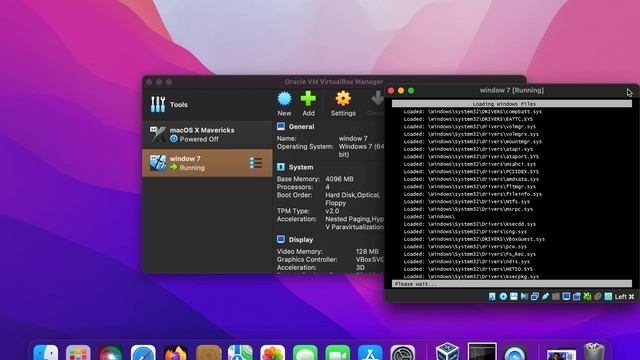Select Tools in VirtualBox Manager sidebar

(x=207, y=104)
